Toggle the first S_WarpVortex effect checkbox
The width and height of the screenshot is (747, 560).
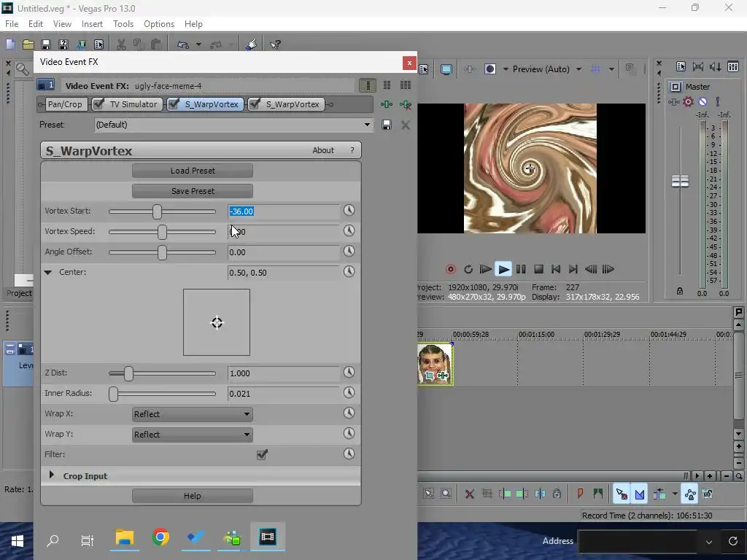(174, 104)
